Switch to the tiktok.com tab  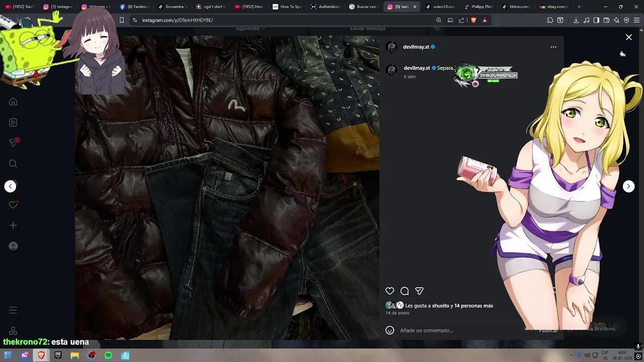[516, 7]
